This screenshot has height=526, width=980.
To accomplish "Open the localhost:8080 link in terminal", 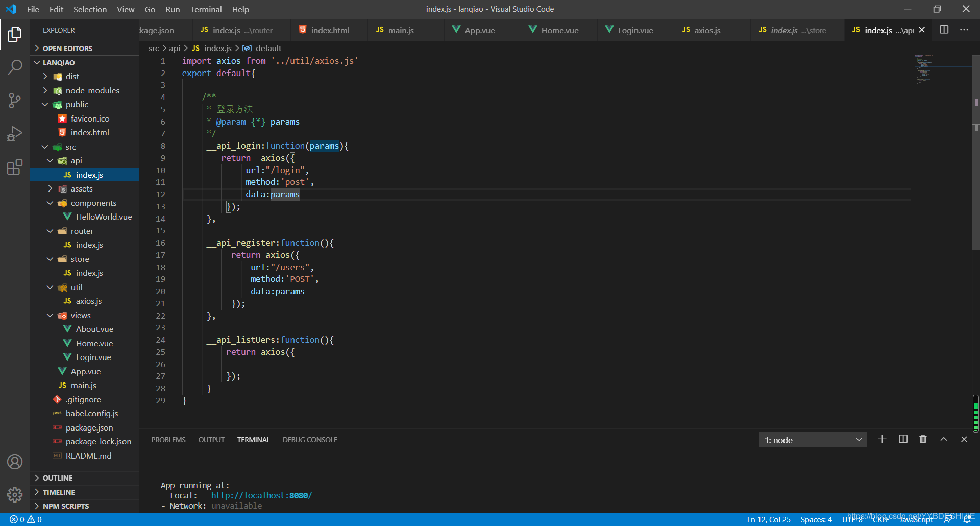I will click(x=261, y=495).
